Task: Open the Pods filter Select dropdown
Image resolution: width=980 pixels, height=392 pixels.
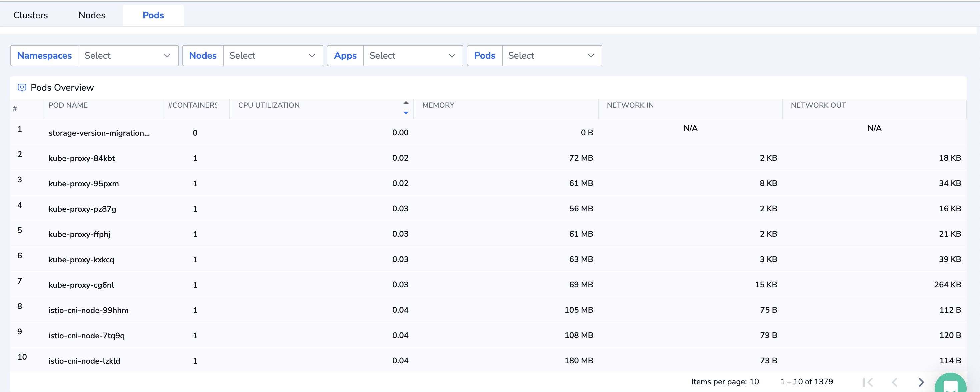Action: tap(552, 56)
